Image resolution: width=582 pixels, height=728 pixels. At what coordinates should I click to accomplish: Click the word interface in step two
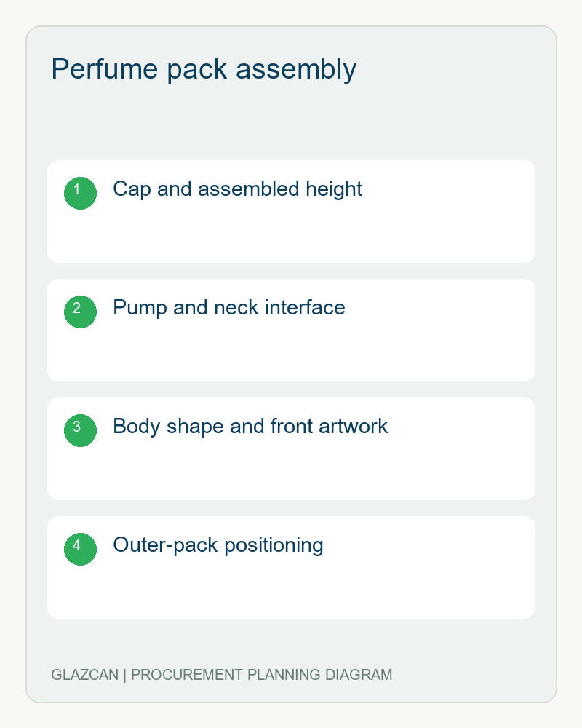[305, 308]
